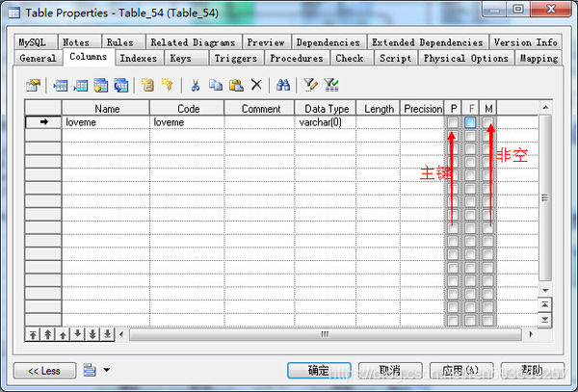Open Customize Columns and Filter icon
Screen dimensions: 578x392
tap(310, 86)
